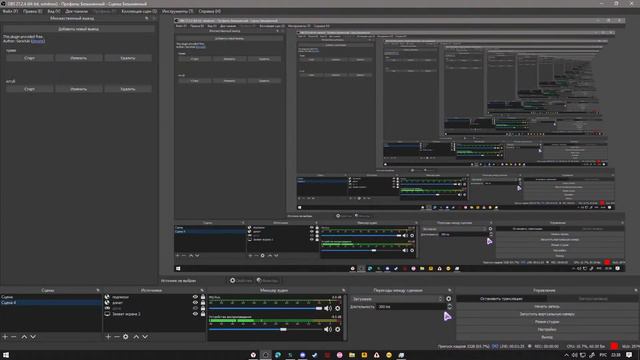Move scene up in Сцены panel
Image resolution: width=640 pixels, height=360 pixels.
[x=24, y=337]
